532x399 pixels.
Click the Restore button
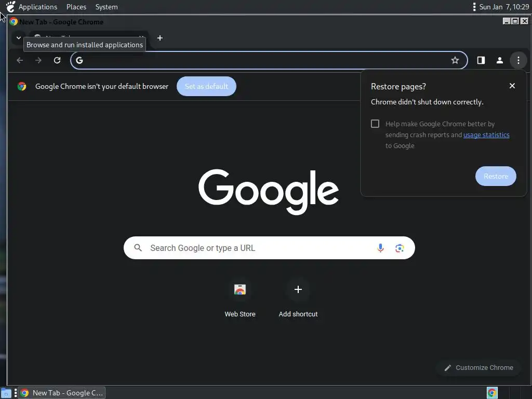[x=496, y=176]
